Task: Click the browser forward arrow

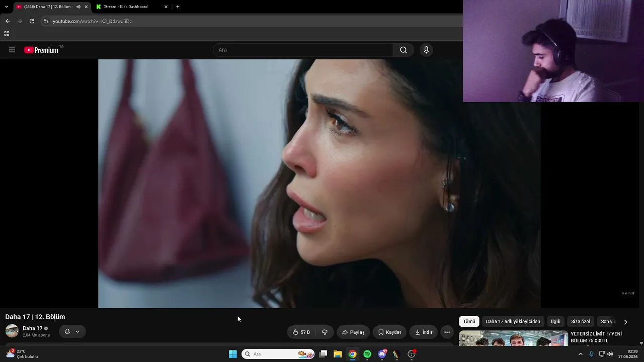Action: [20, 21]
